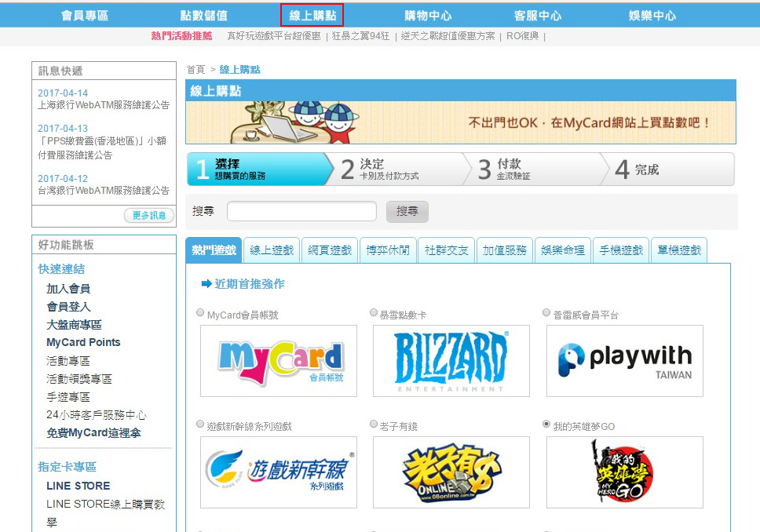Screen dimensions: 760x532
Task: Click the playwith Taiwan logo thumbnail
Action: tap(625, 361)
